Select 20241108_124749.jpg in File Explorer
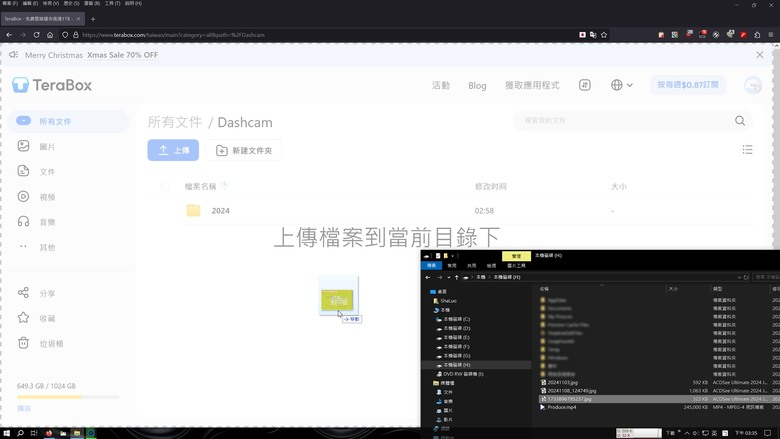780x439 pixels. coord(572,391)
